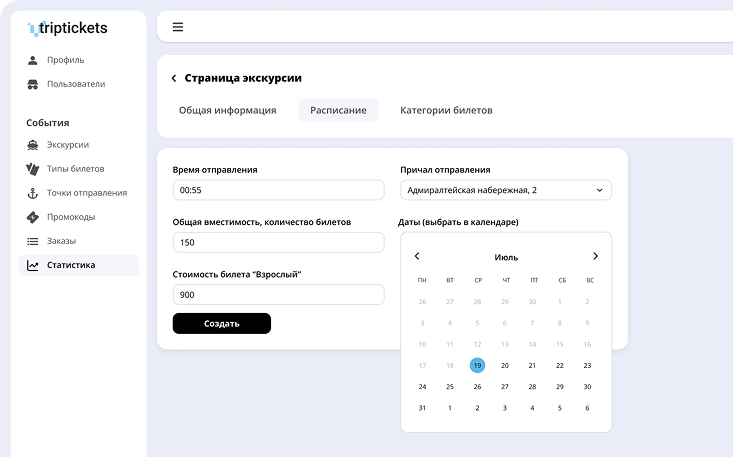Select Точки отправления anchor item
This screenshot has width=733, height=457.
coord(86,193)
